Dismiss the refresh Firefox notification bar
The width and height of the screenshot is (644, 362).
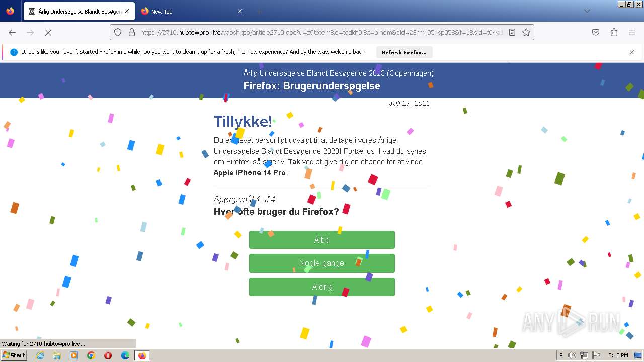tap(632, 52)
